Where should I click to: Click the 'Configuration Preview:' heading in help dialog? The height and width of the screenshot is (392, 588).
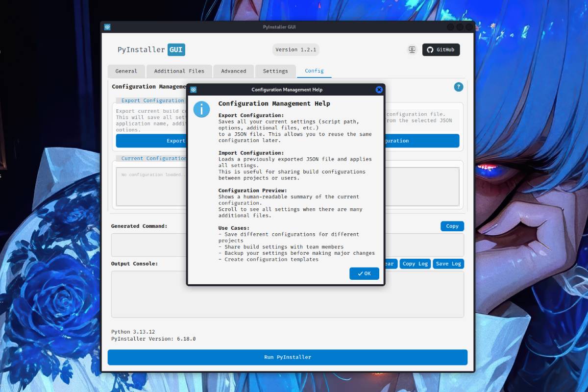(x=253, y=190)
